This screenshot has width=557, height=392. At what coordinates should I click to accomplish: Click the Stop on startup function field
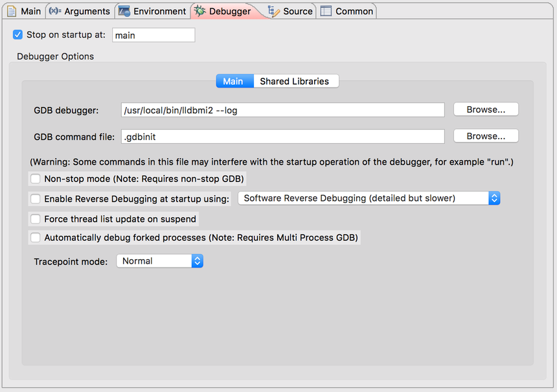point(153,35)
